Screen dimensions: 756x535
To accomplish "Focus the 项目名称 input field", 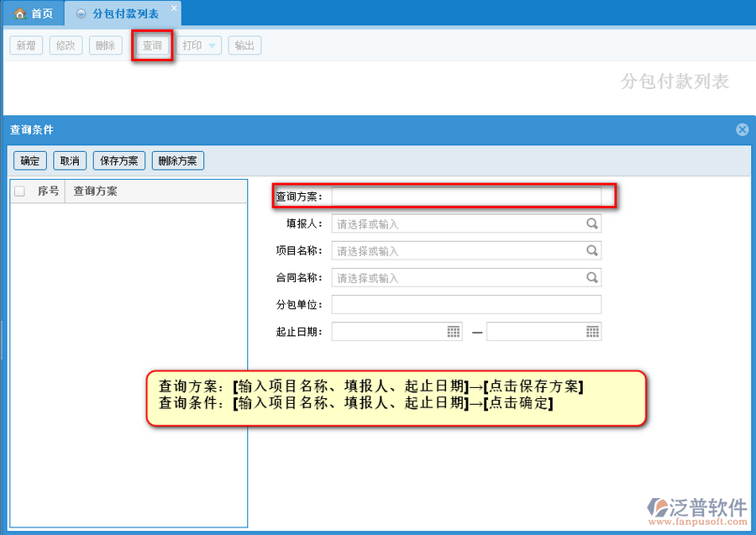I will coord(466,250).
